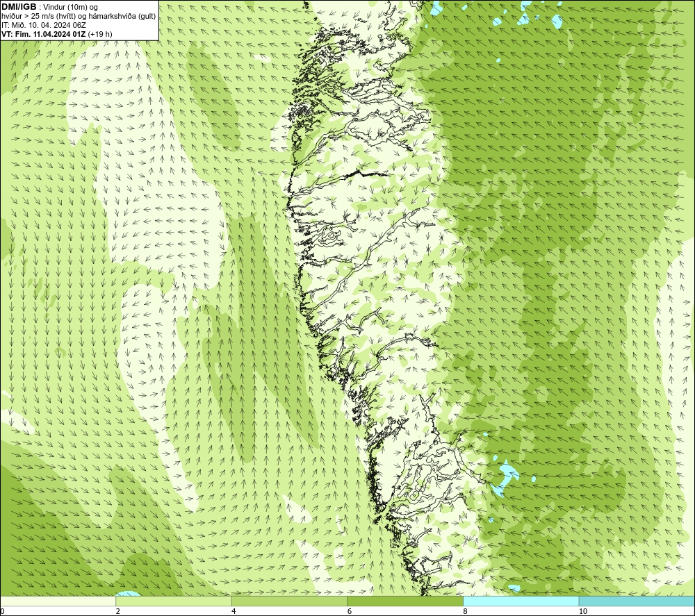Click the 4–6 m/s green legend band
The height and width of the screenshot is (616, 695).
coord(289,601)
